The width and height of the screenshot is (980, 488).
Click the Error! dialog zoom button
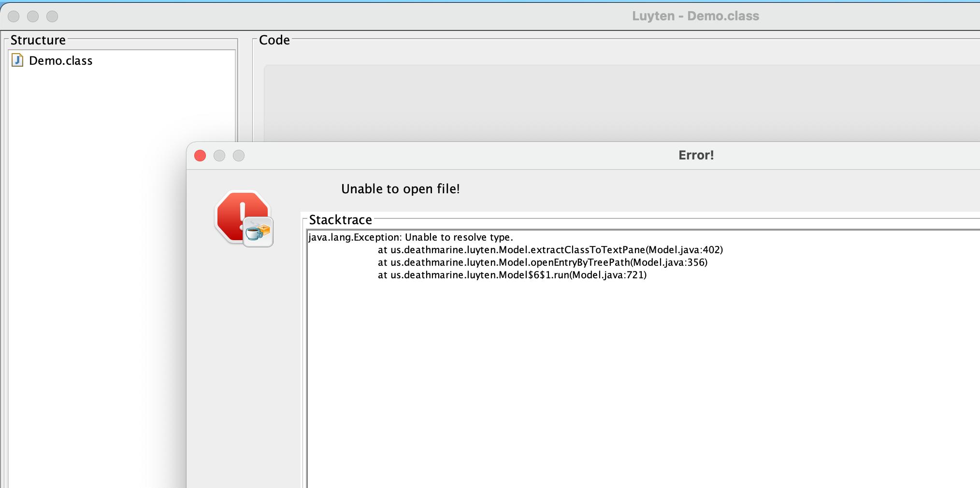(x=239, y=156)
